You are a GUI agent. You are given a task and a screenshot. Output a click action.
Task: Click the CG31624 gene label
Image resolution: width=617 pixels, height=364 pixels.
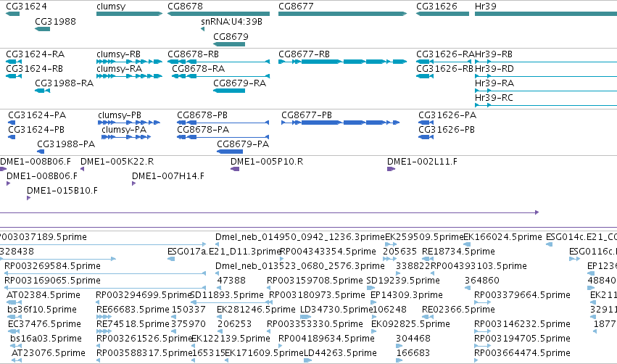[x=26, y=7]
